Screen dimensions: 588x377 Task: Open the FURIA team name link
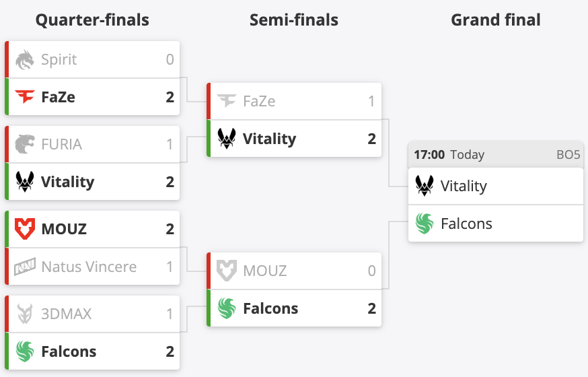(x=61, y=145)
